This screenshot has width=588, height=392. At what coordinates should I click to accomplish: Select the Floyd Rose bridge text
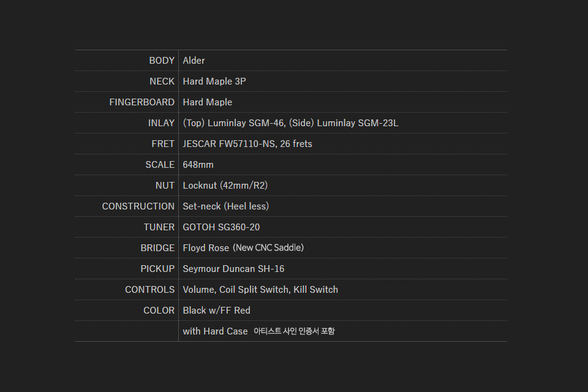tap(243, 248)
